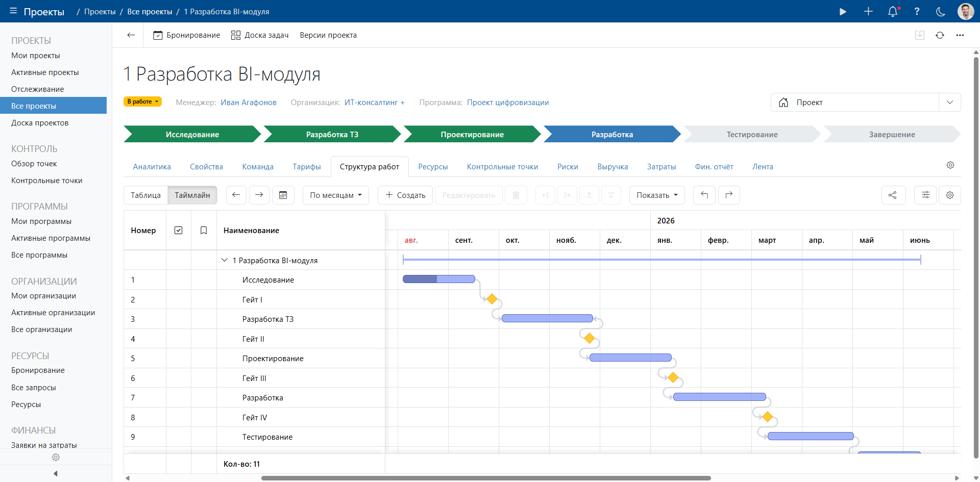
Task: Open timeline filter settings sliders icon
Action: tap(925, 195)
